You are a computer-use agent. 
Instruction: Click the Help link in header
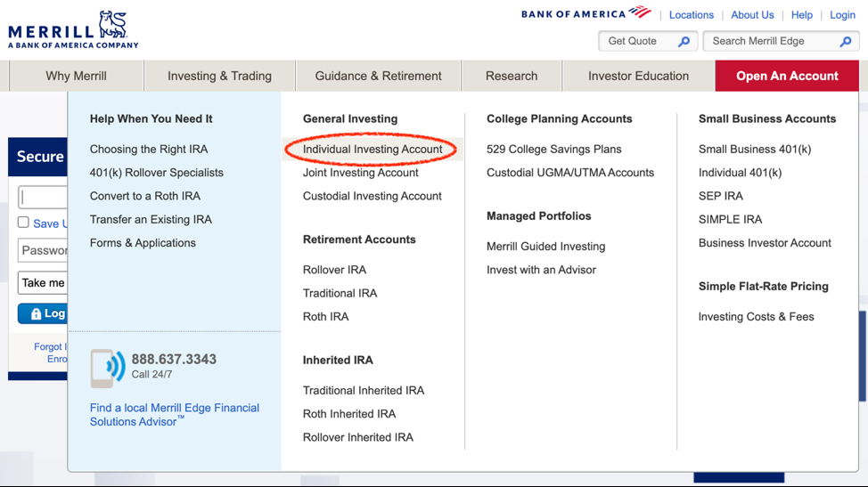pyautogui.click(x=801, y=15)
